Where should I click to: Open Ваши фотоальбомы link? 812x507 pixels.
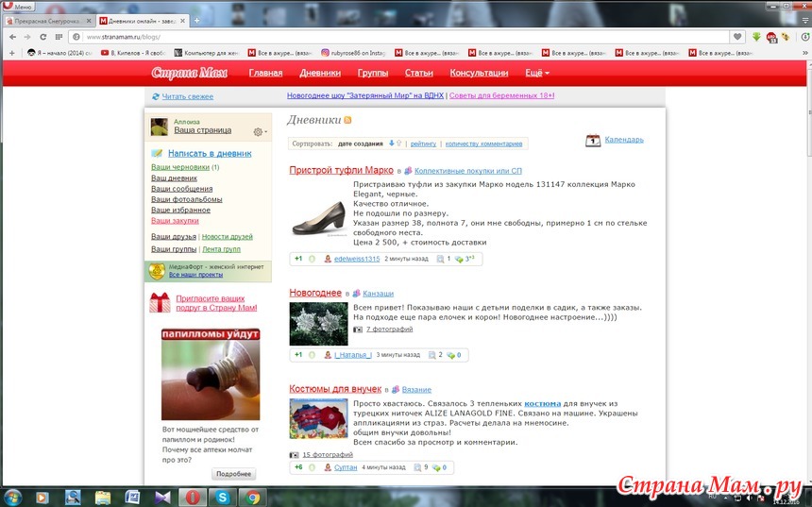186,199
